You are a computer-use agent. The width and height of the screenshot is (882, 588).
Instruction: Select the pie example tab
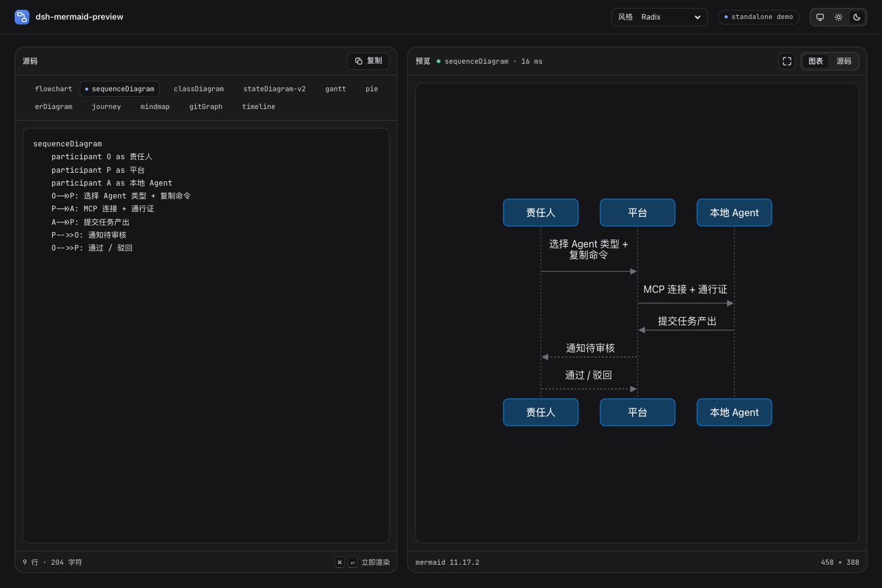click(372, 89)
